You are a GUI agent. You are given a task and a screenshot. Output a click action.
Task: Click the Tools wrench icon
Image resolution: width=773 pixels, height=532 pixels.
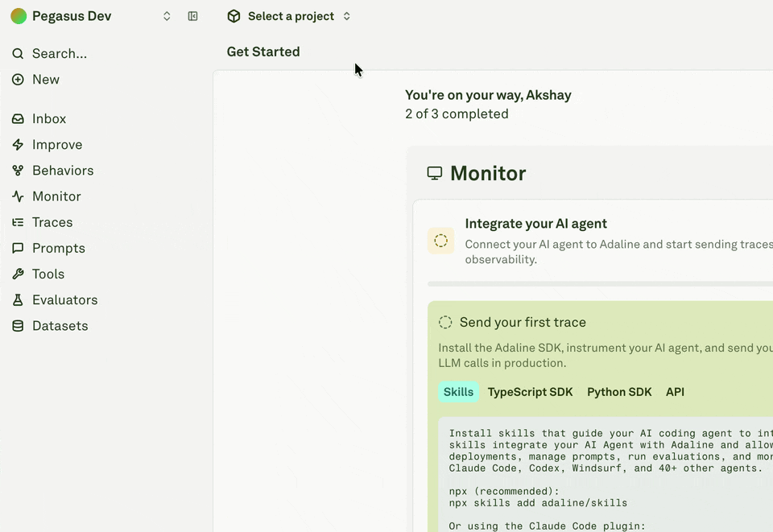point(18,274)
